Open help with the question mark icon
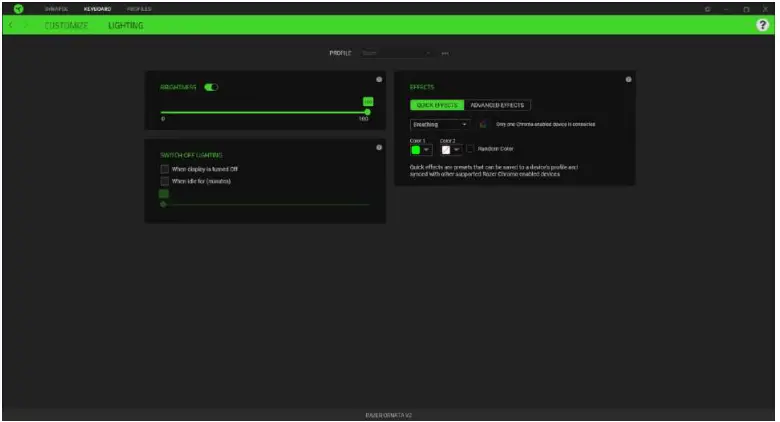Screen dimensions: 780x422 (x=762, y=25)
